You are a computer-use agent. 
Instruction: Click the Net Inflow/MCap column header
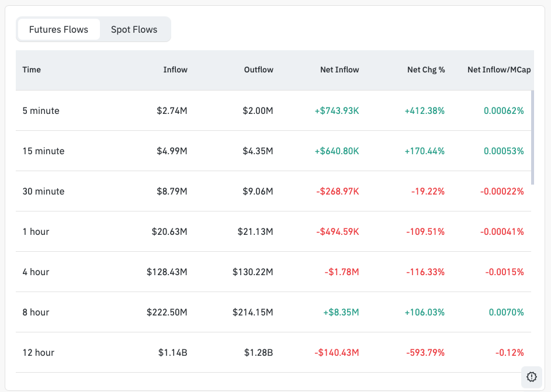coord(499,70)
